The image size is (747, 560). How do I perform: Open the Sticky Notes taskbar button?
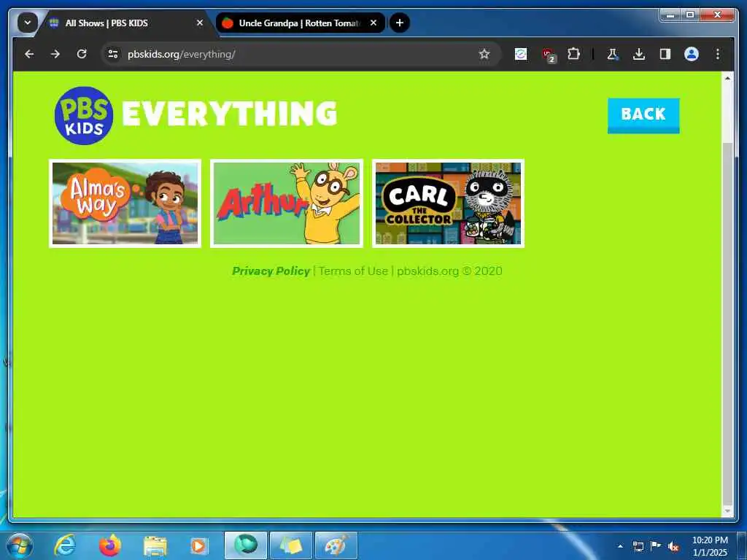coord(290,545)
